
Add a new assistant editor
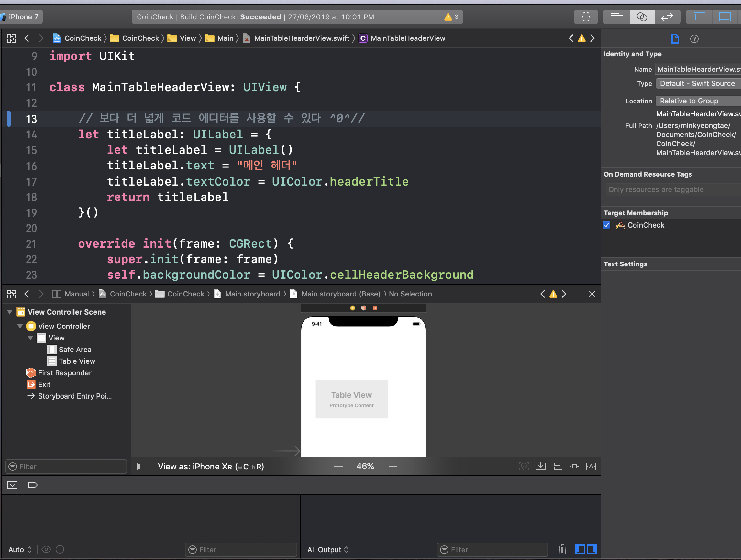(x=578, y=294)
